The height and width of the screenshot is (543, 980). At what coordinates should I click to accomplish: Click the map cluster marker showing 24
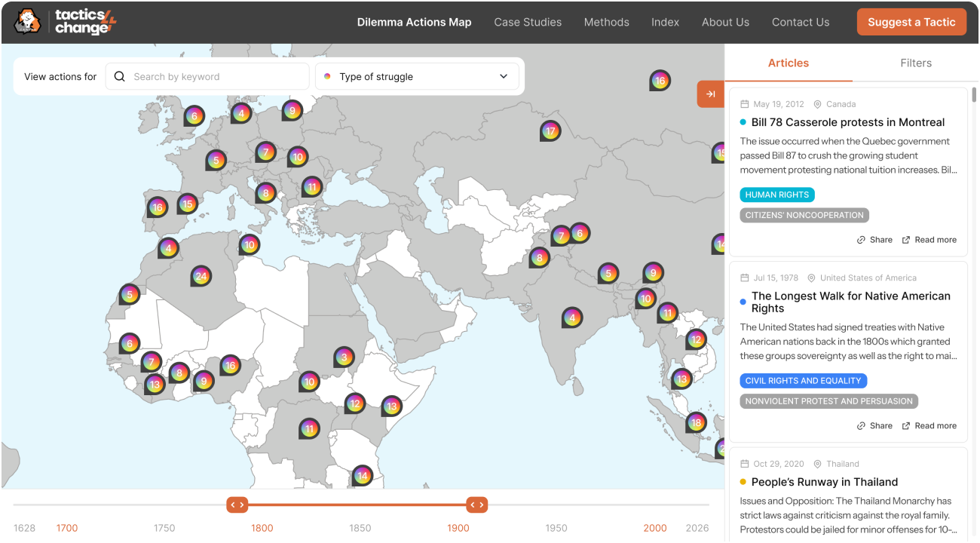tap(201, 276)
